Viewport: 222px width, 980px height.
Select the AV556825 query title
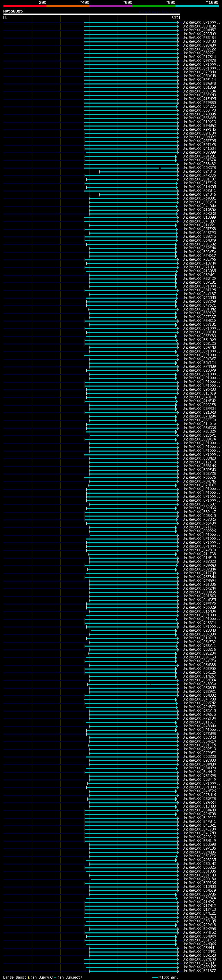click(x=13, y=11)
